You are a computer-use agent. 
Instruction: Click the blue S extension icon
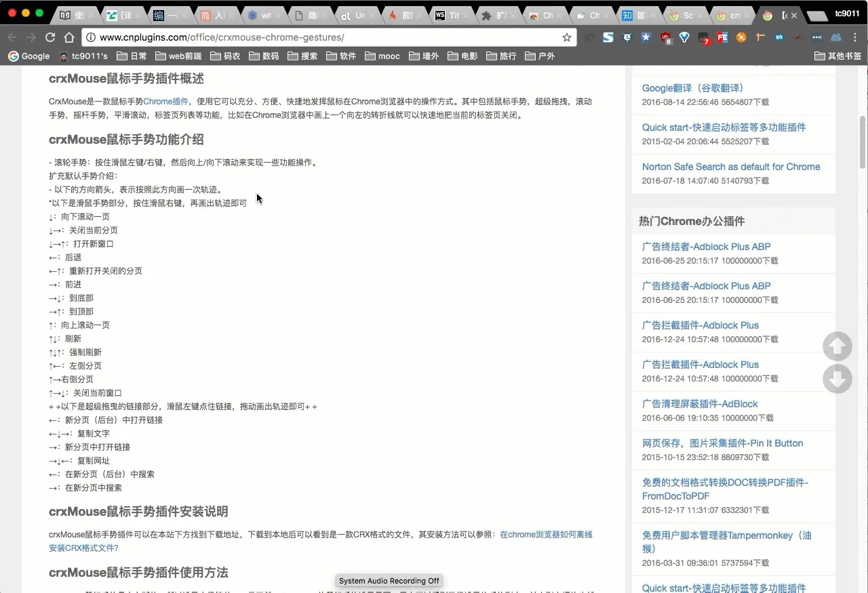point(608,37)
